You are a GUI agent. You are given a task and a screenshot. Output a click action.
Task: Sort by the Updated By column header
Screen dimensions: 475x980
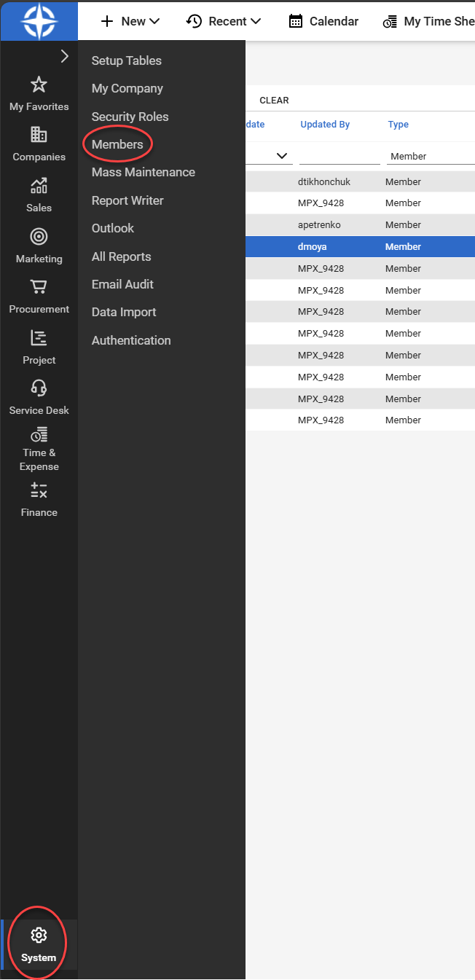325,125
